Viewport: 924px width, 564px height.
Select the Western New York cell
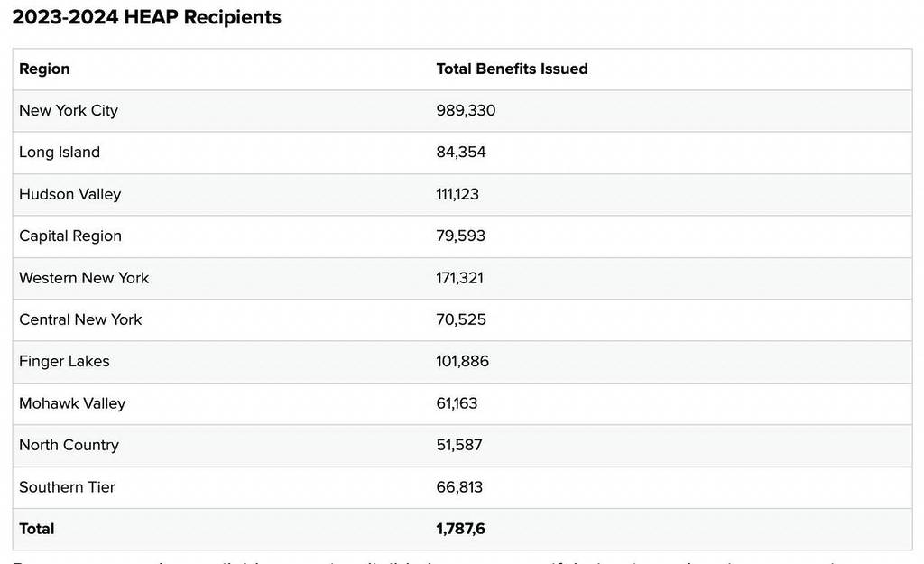(84, 277)
